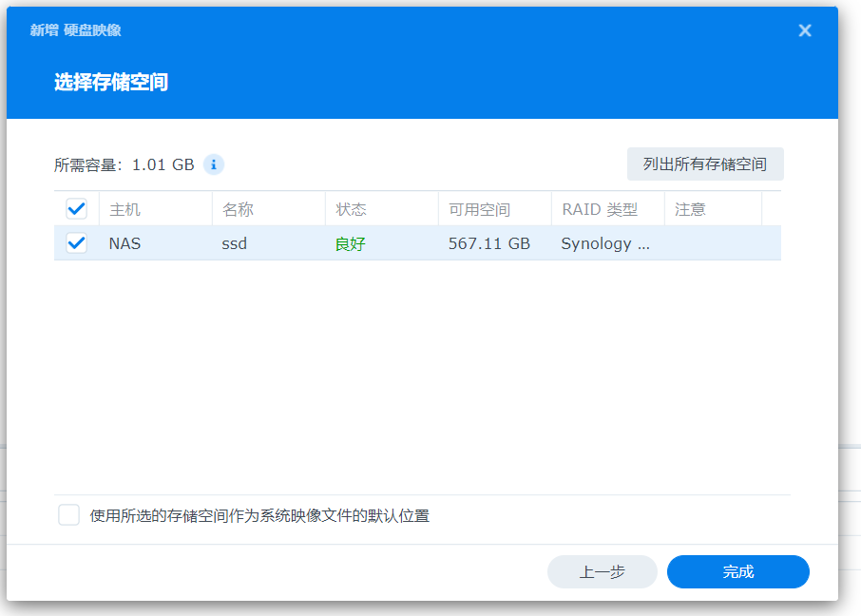Click the 所需容量: 1.01 GB text
Screen dimensions: 861x616
(124, 164)
